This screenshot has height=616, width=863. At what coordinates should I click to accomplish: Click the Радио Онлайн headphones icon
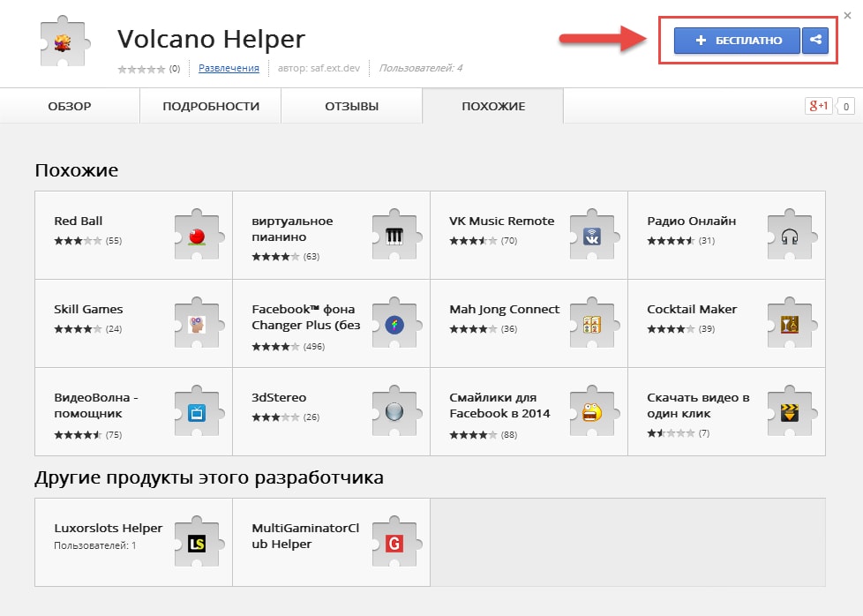point(789,235)
